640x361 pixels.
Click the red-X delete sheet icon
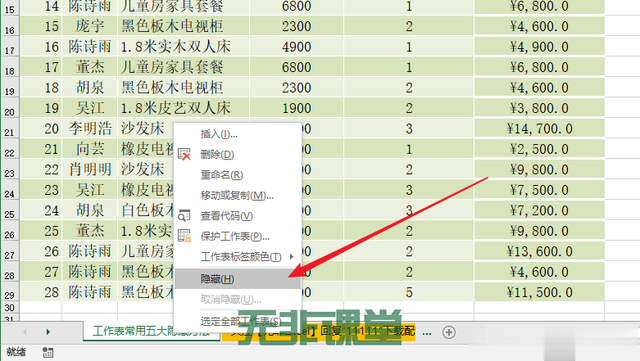click(184, 154)
